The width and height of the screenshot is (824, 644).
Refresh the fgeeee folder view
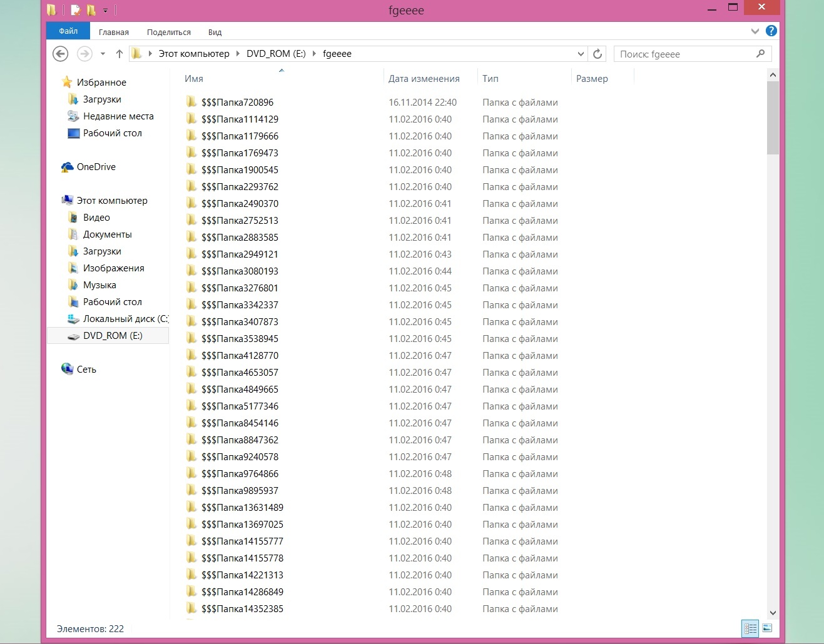point(598,54)
